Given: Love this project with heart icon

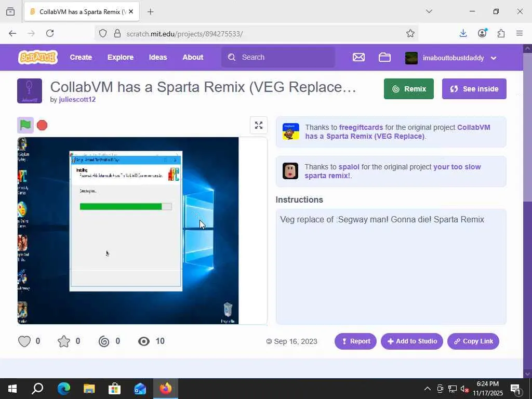Looking at the screenshot, I should (24, 341).
